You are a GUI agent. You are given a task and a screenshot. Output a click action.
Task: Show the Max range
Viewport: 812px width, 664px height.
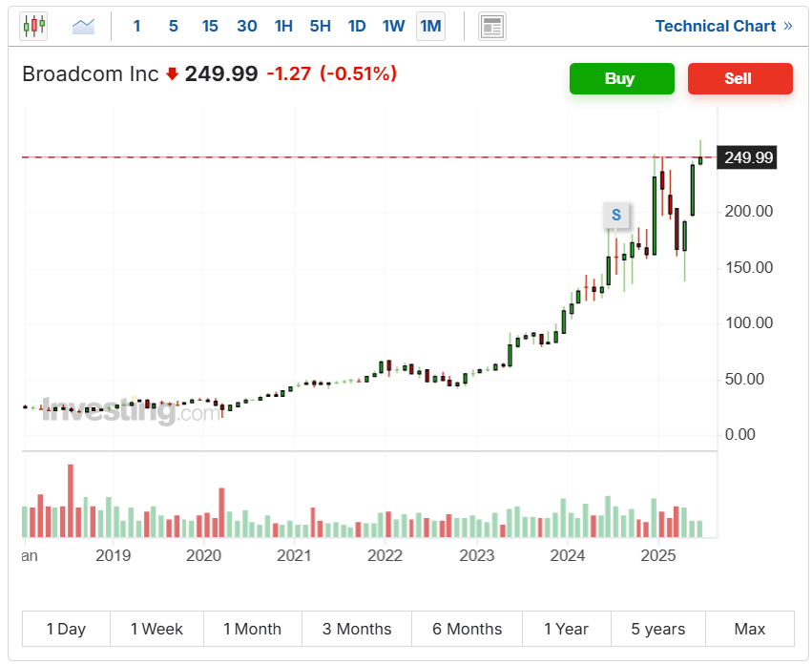coord(749,629)
